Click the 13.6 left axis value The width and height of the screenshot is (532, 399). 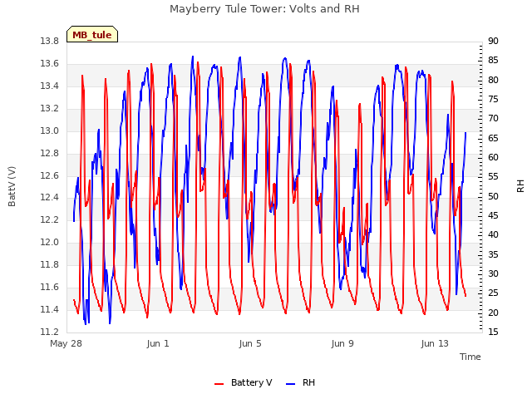[50, 63]
